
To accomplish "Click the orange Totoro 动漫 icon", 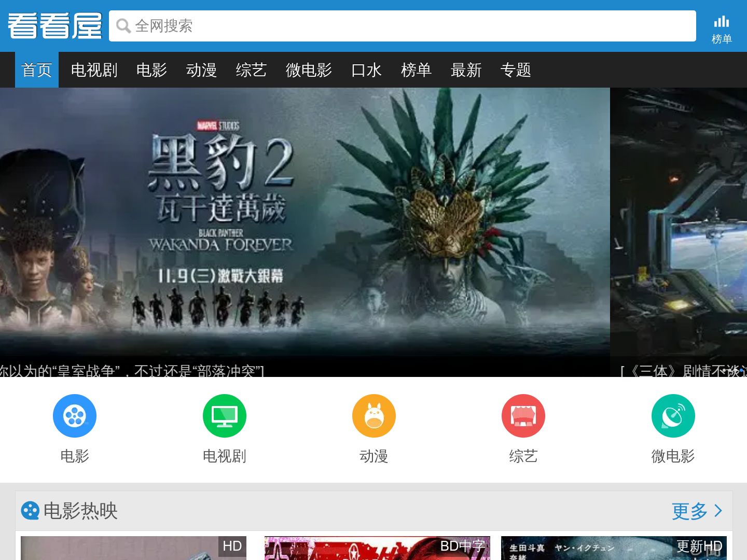I will point(374,416).
